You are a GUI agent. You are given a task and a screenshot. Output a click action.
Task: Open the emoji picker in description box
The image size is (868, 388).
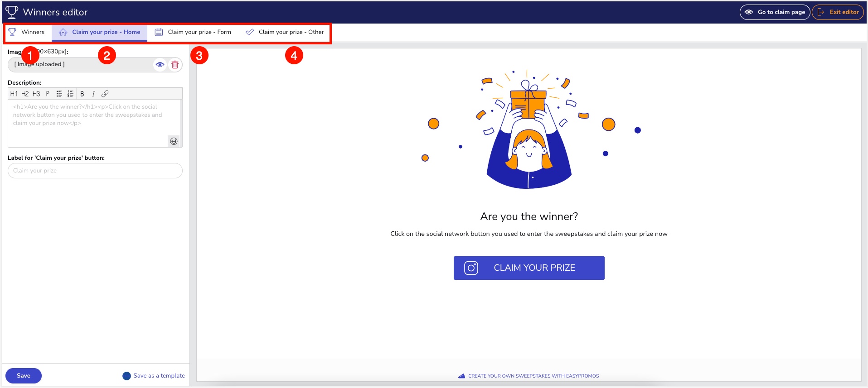tap(174, 141)
